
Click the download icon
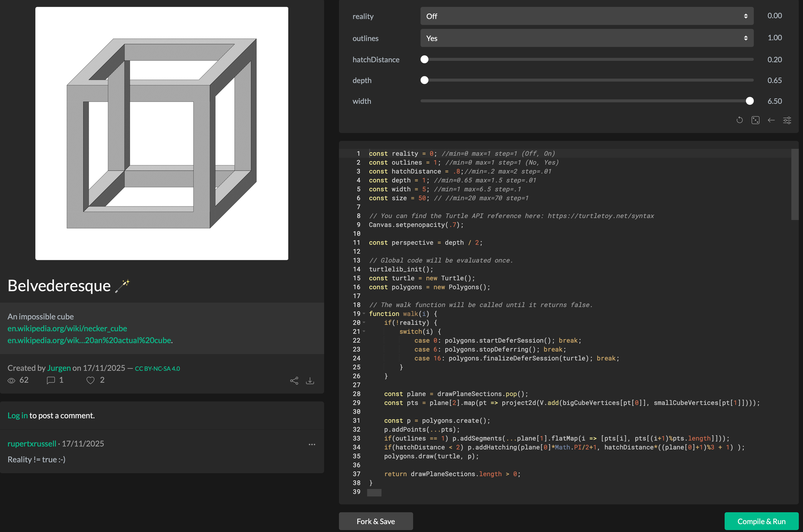(x=310, y=381)
